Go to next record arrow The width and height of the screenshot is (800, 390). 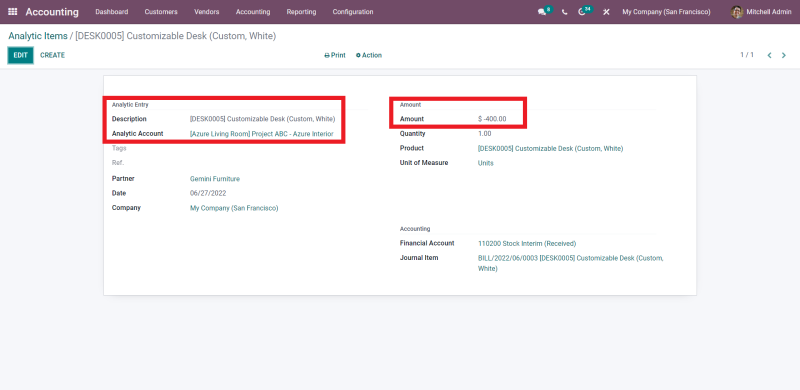pos(784,55)
